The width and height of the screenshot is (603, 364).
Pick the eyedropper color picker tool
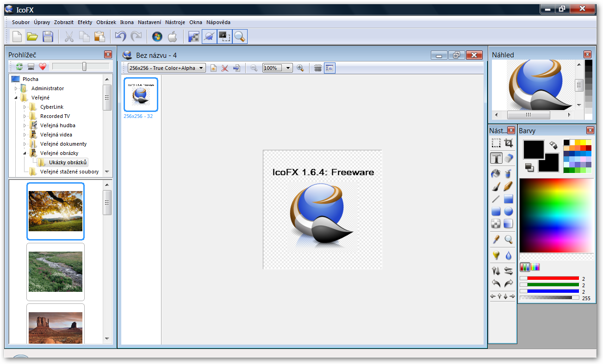coord(496,239)
